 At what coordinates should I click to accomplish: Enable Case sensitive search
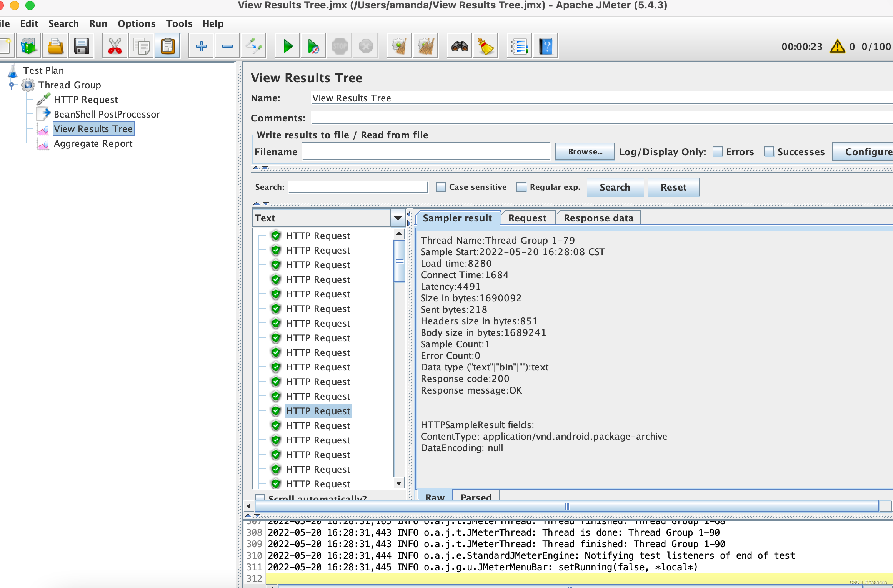pyautogui.click(x=441, y=187)
